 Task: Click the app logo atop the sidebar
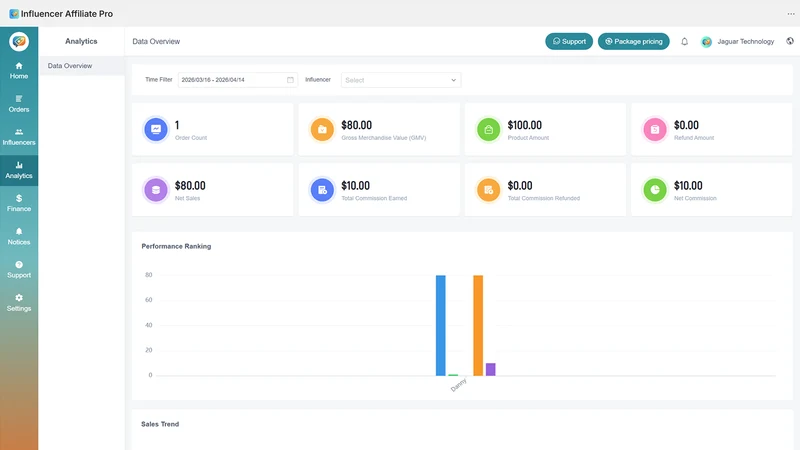pyautogui.click(x=19, y=41)
